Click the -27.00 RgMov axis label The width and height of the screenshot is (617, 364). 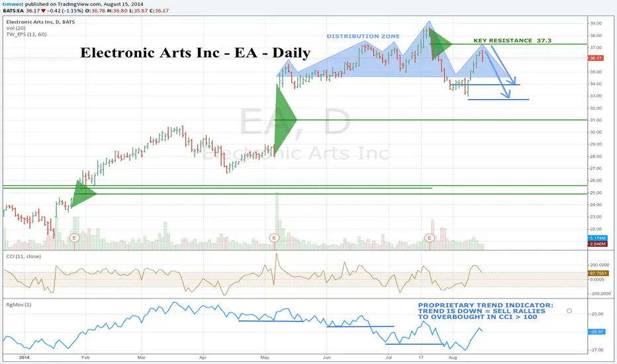tap(596, 350)
